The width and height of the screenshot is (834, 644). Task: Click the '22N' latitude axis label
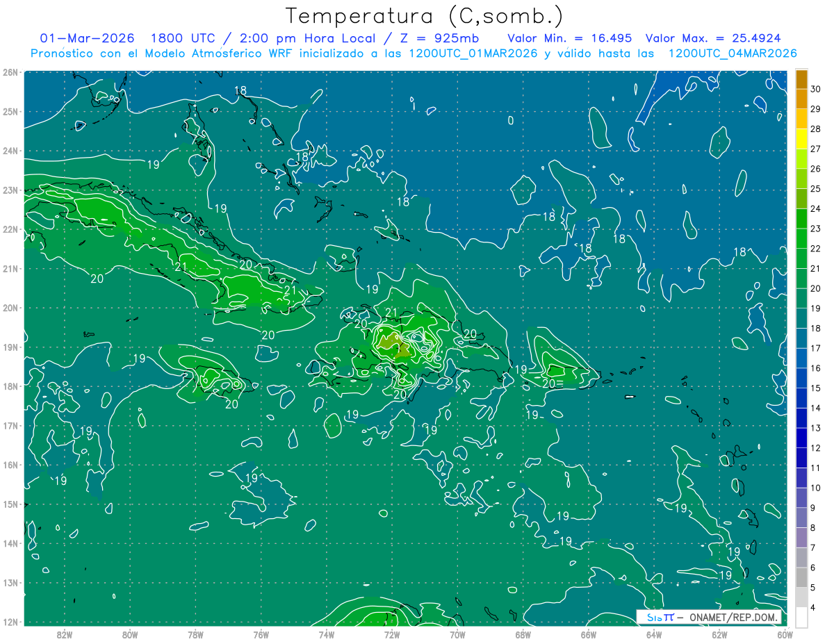coord(10,229)
